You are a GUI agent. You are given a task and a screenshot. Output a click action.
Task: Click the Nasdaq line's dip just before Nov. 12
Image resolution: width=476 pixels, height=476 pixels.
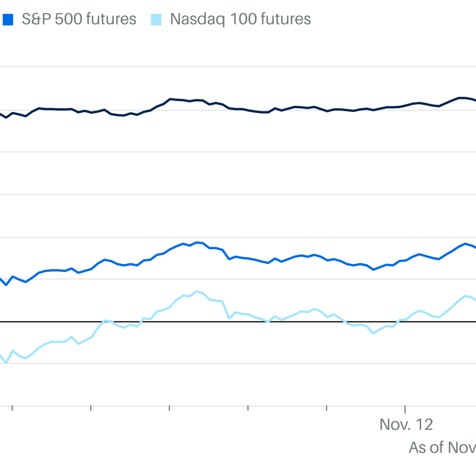pyautogui.click(x=373, y=333)
